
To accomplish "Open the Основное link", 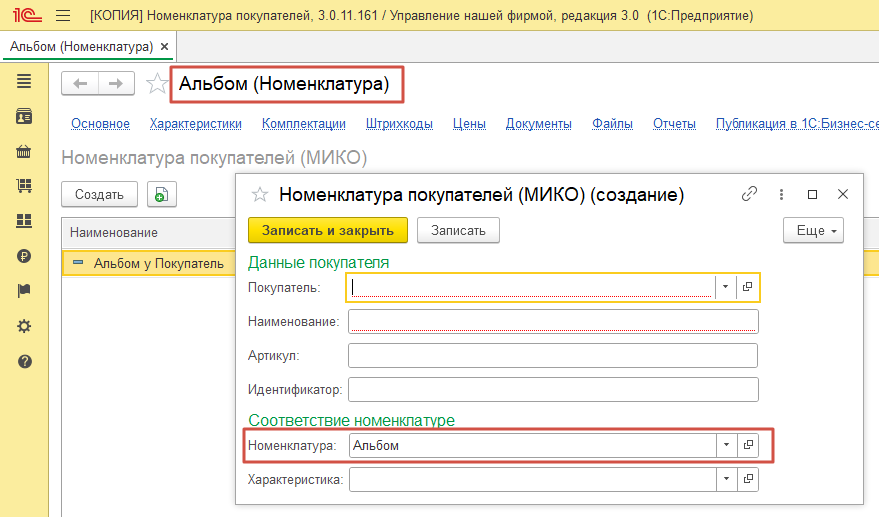I will [x=100, y=123].
